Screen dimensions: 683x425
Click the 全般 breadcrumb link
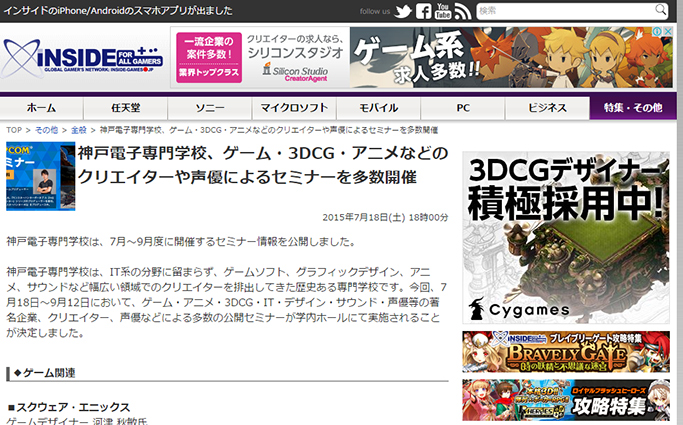[79, 130]
